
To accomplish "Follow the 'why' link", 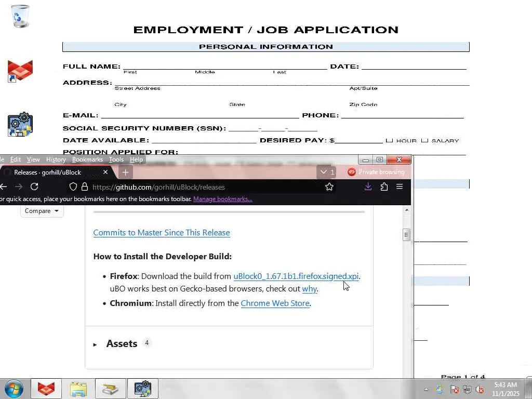I will pyautogui.click(x=309, y=289).
